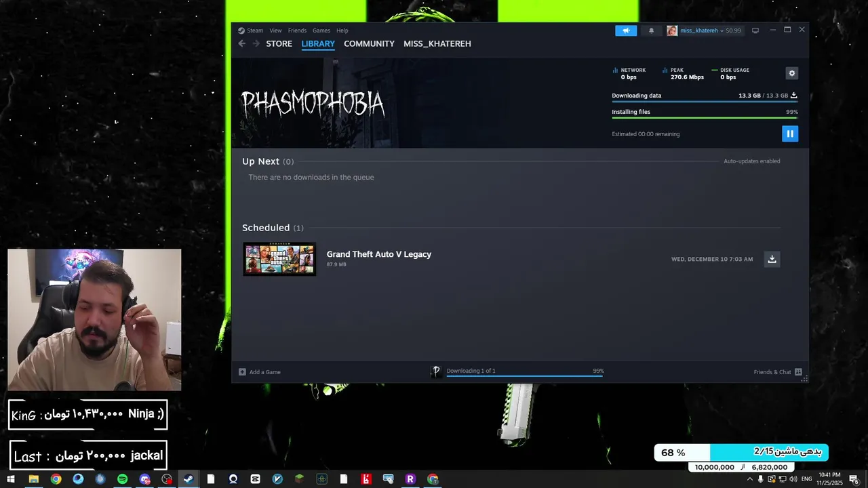The width and height of the screenshot is (868, 488).
Task: Open Spotify from taskbar
Action: 122,479
